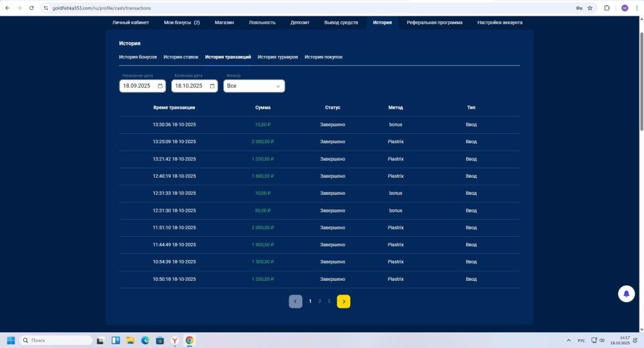Open Chrome profile avatar
This screenshot has height=348, width=644.
coord(625,8)
